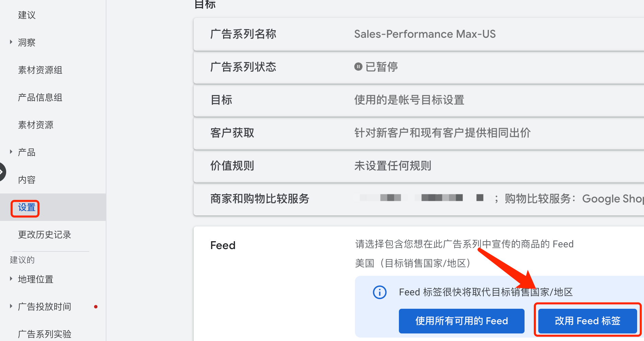This screenshot has height=341, width=644.
Task: Expand 地理位置 under 建议的
Action: click(11, 279)
